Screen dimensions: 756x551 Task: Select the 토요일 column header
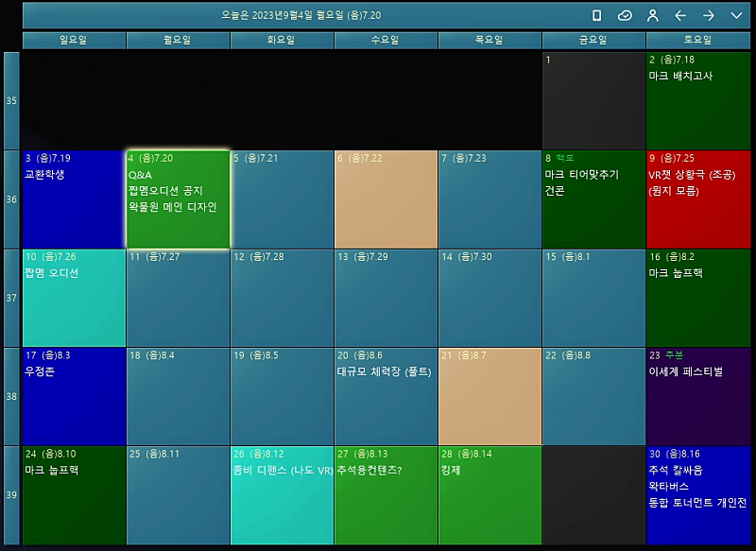tap(698, 40)
